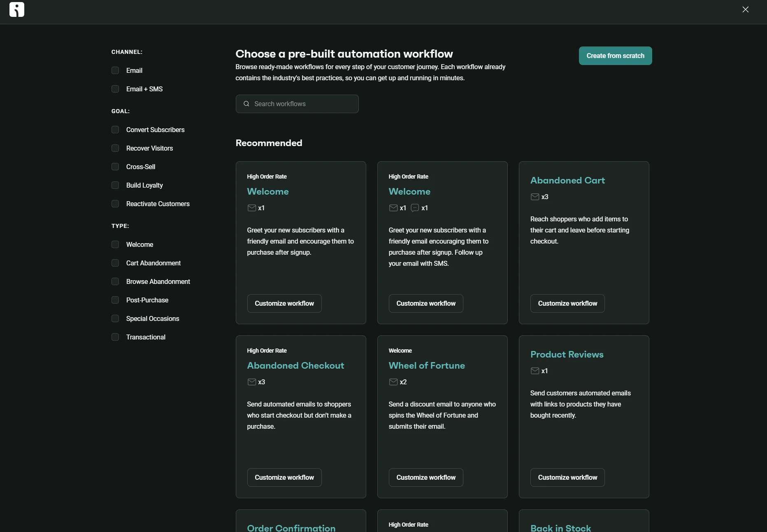
Task: Toggle the Post-Purchase type filter
Action: [115, 300]
